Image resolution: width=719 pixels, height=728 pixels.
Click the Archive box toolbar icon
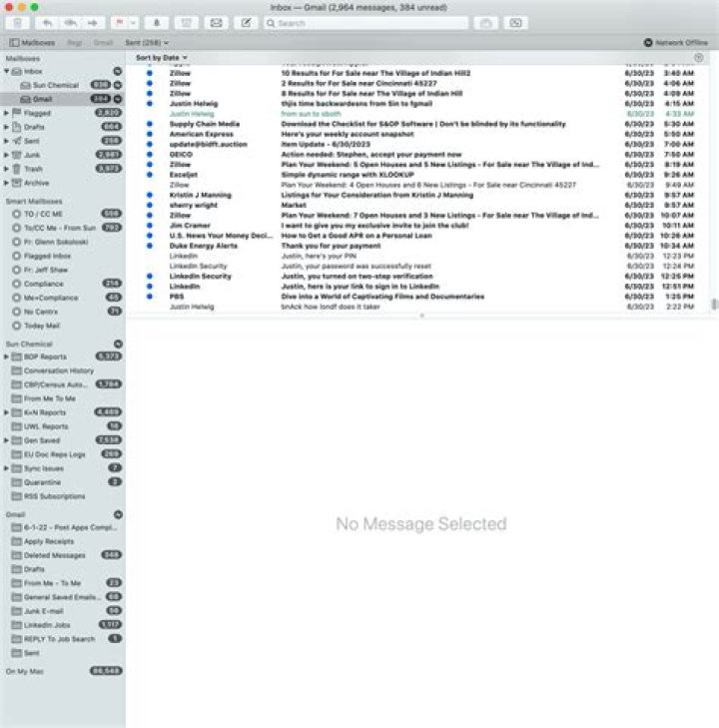[x=186, y=23]
